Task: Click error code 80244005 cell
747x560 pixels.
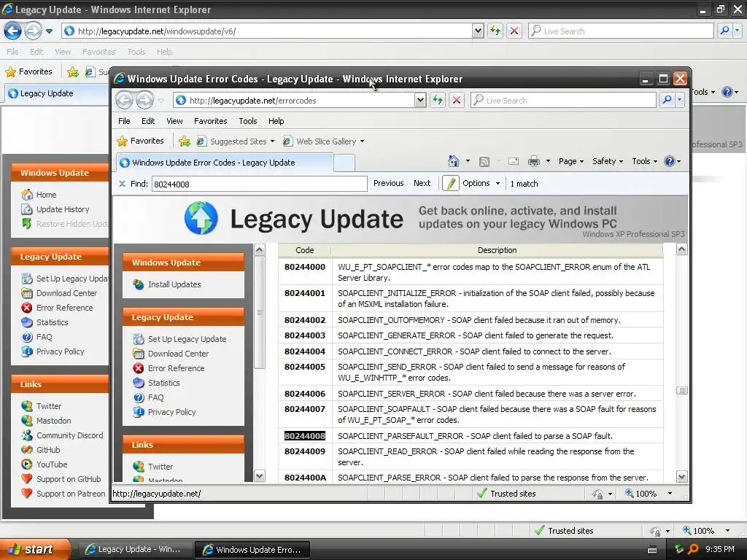Action: [305, 367]
